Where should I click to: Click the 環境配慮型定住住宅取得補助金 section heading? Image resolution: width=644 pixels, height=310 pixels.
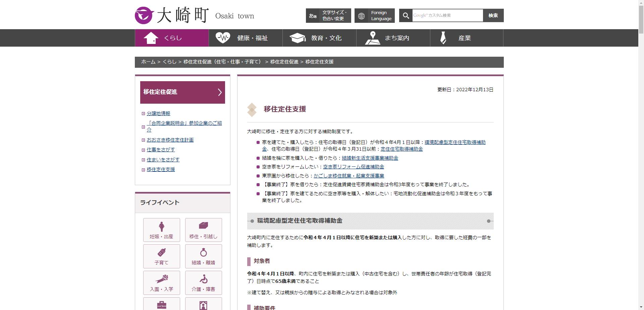(300, 221)
